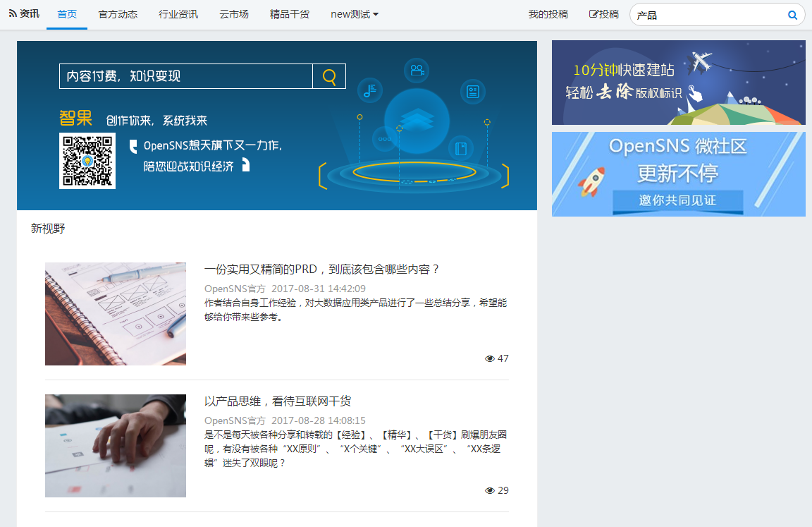The height and width of the screenshot is (527, 812).
Task: Select the 云市场 tab
Action: pyautogui.click(x=234, y=15)
